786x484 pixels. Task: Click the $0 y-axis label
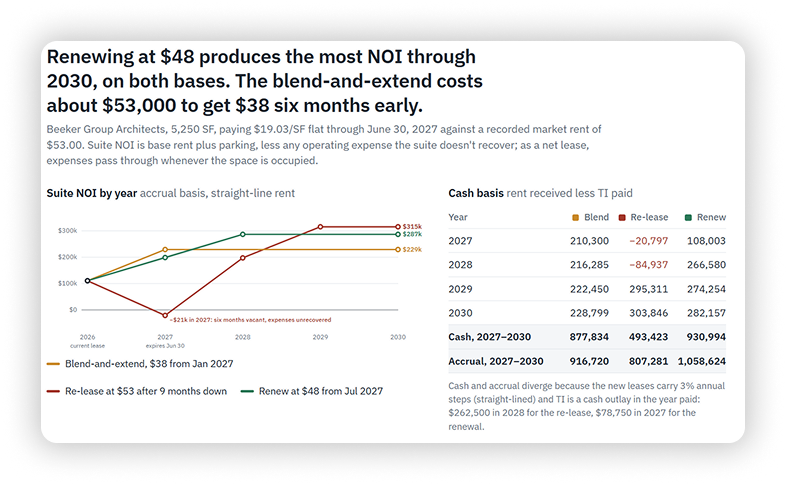point(73,310)
